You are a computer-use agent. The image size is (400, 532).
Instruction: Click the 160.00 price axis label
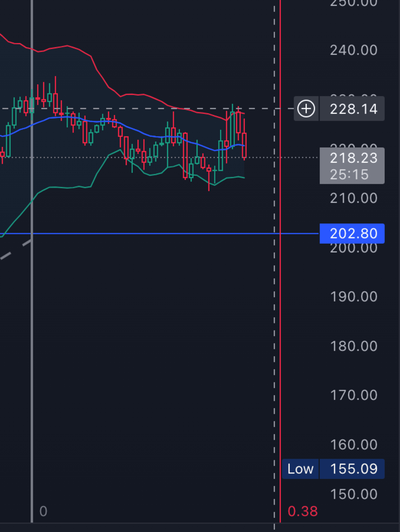point(353,444)
